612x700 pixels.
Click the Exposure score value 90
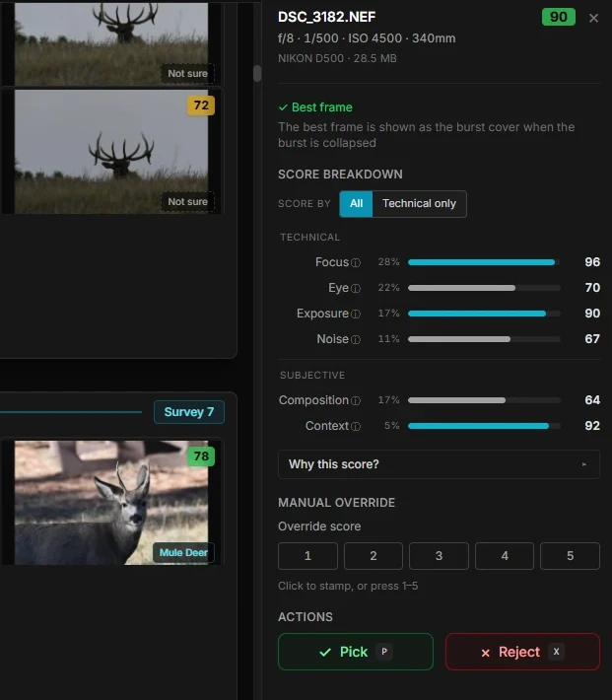click(x=592, y=314)
